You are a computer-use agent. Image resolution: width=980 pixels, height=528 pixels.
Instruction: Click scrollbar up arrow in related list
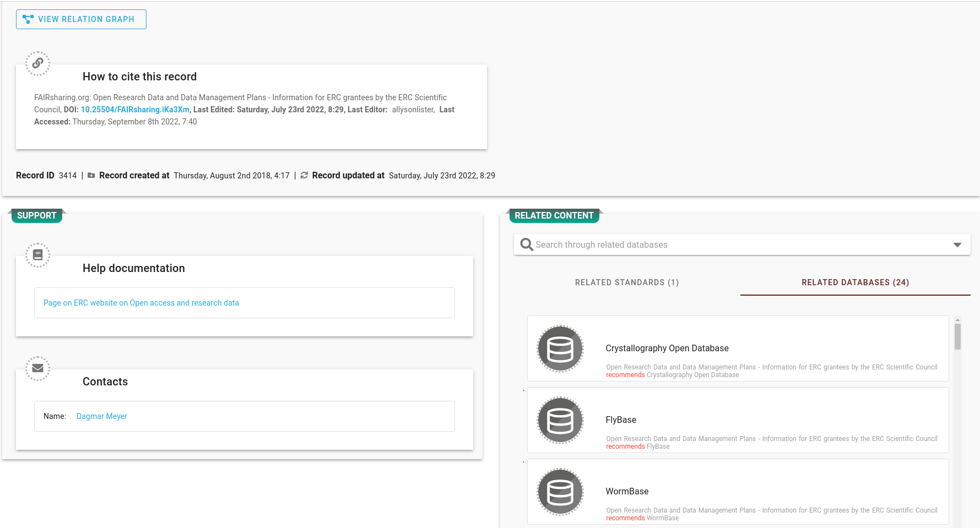958,320
